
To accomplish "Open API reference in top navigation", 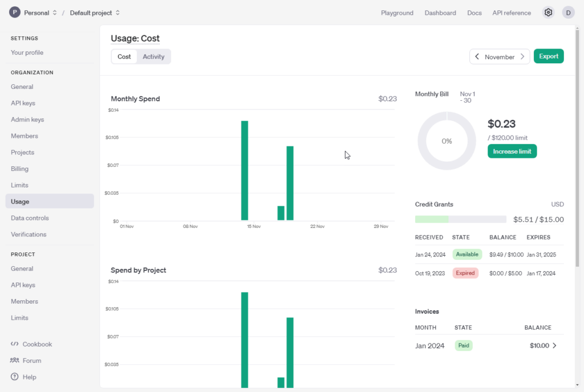I will pos(512,13).
